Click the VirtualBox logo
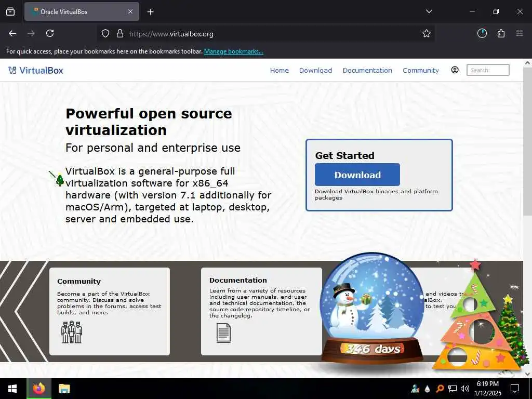The height and width of the screenshot is (399, 532). (36, 71)
